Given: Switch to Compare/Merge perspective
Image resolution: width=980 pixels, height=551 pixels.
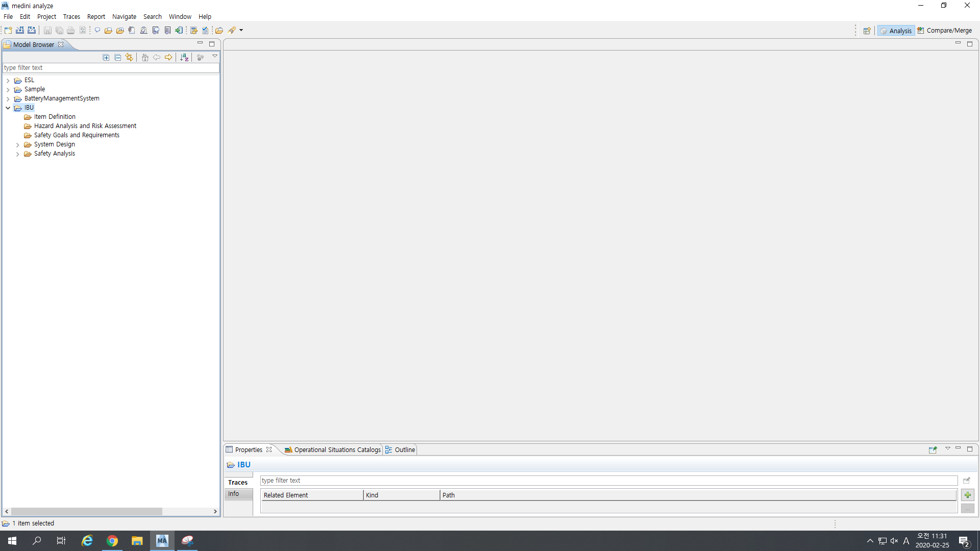Looking at the screenshot, I should pyautogui.click(x=944, y=31).
